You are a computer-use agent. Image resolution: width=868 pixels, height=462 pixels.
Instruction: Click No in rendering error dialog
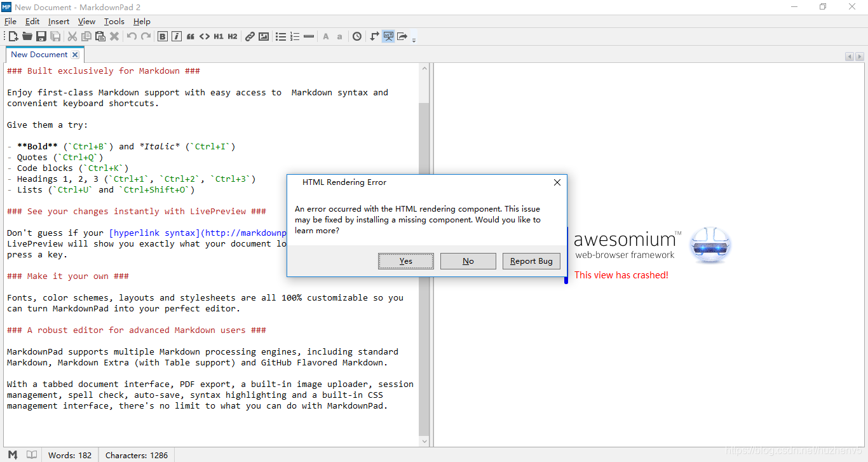coord(468,261)
